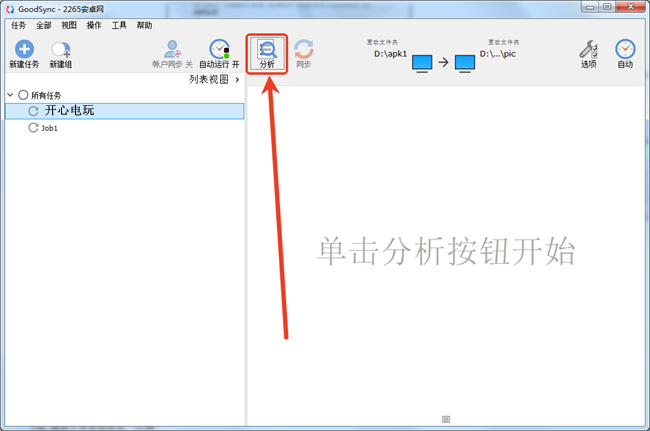Viewport: 650px width, 431px height.
Task: Select the Job1 job row
Action: pyautogui.click(x=124, y=128)
